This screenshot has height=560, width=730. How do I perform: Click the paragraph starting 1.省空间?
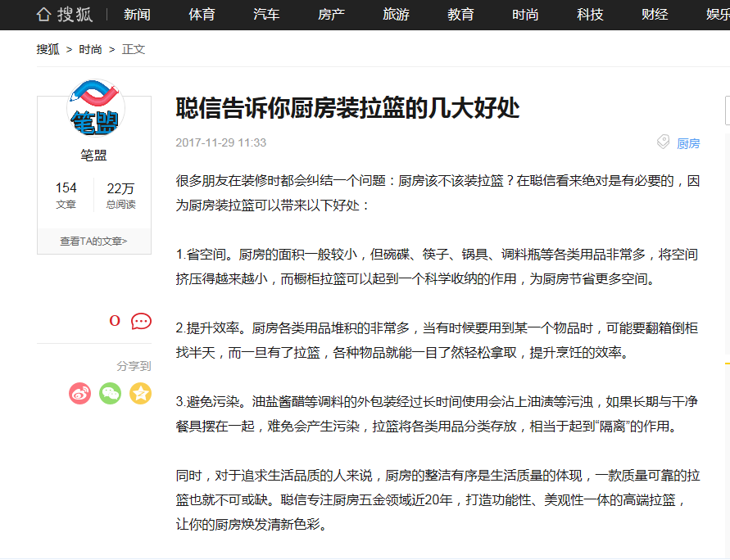[x=437, y=267]
